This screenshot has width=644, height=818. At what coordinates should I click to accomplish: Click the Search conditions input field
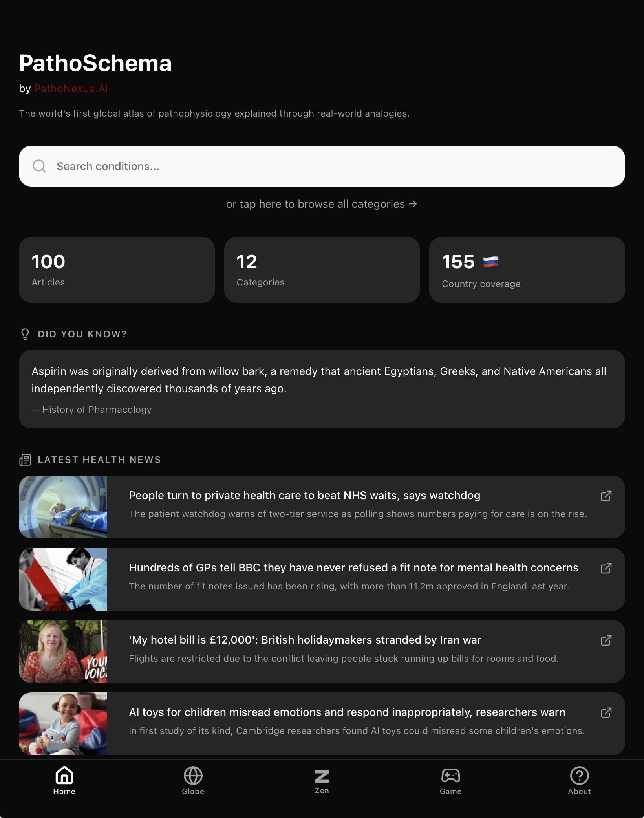pyautogui.click(x=322, y=166)
